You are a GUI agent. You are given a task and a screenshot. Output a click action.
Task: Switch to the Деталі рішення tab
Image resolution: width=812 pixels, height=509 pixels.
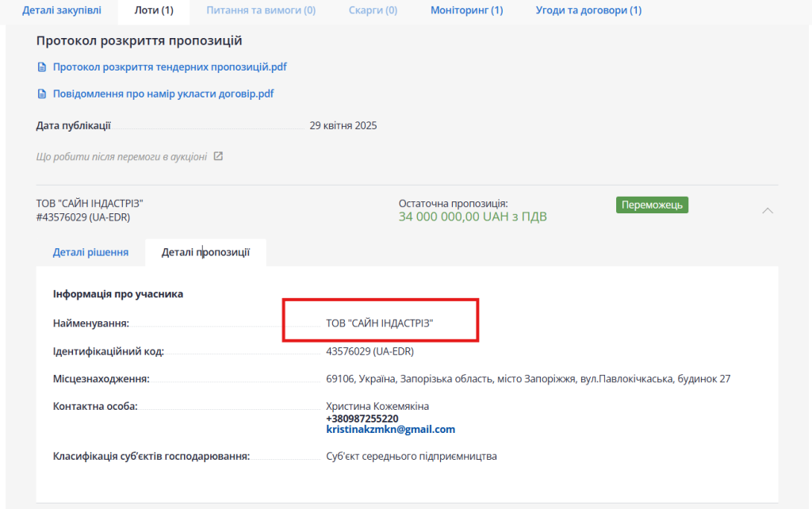pyautogui.click(x=90, y=252)
